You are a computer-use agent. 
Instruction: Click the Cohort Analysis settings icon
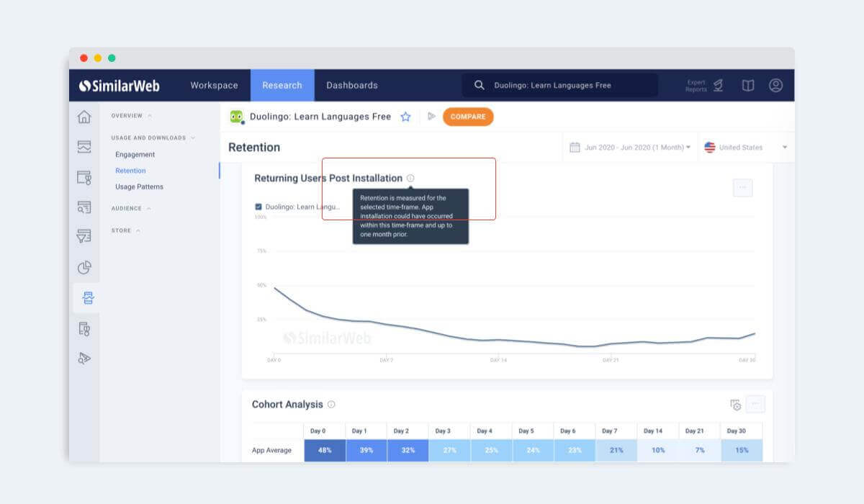pos(735,405)
